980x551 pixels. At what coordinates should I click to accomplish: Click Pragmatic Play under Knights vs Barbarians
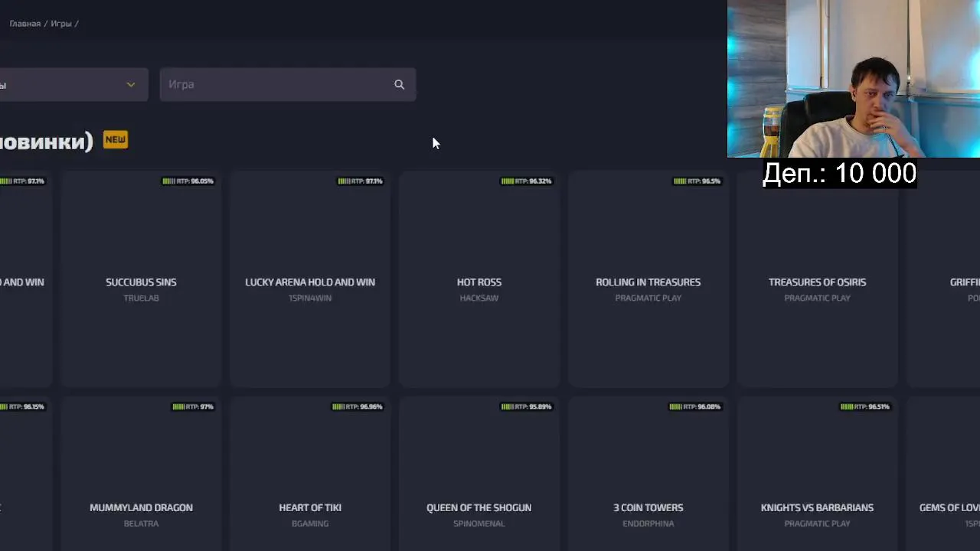pos(817,524)
